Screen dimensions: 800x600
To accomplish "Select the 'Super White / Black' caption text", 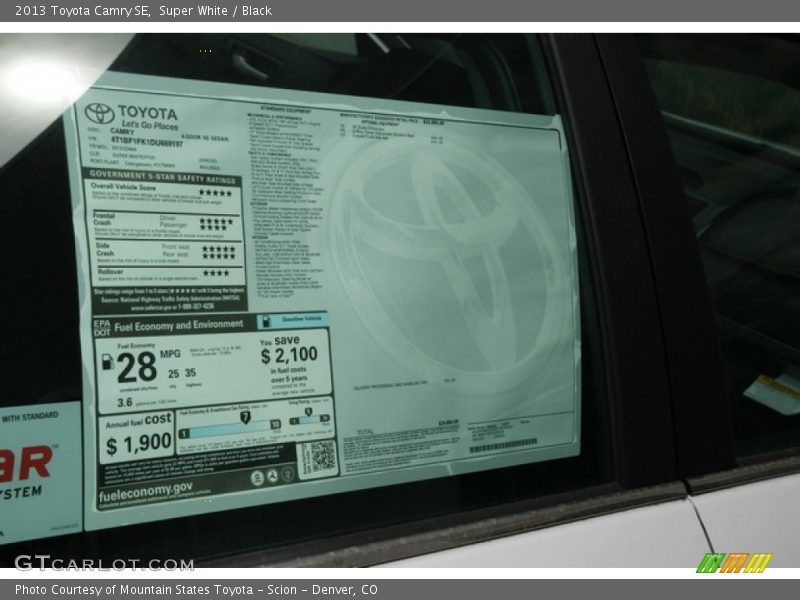I will tap(215, 11).
